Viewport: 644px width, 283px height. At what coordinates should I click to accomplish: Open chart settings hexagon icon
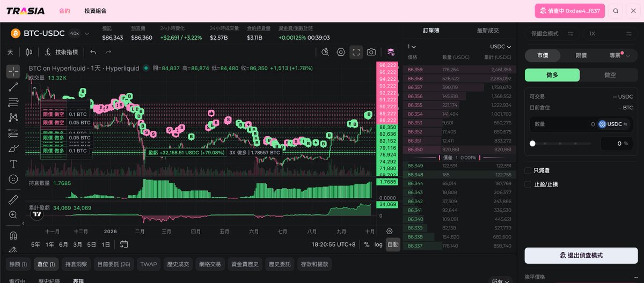point(341,52)
